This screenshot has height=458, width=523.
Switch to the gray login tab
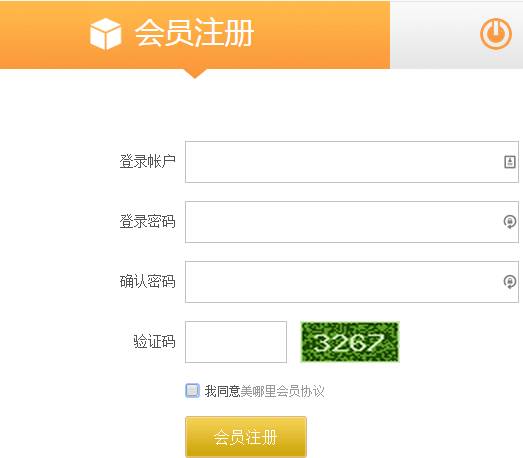tap(456, 34)
